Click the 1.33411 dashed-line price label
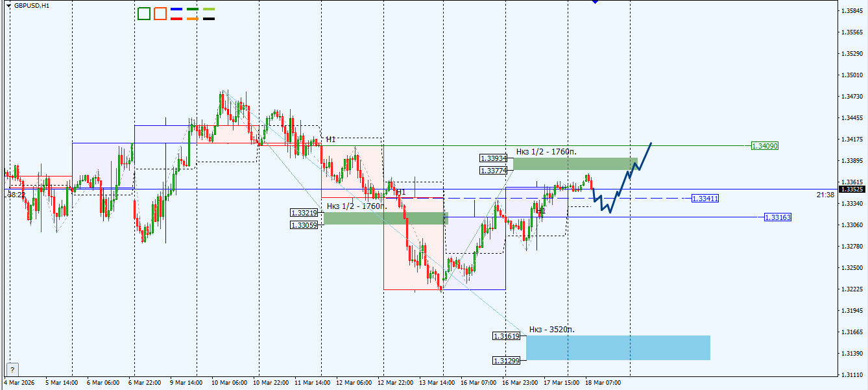This screenshot has height=390, width=868. tap(705, 199)
